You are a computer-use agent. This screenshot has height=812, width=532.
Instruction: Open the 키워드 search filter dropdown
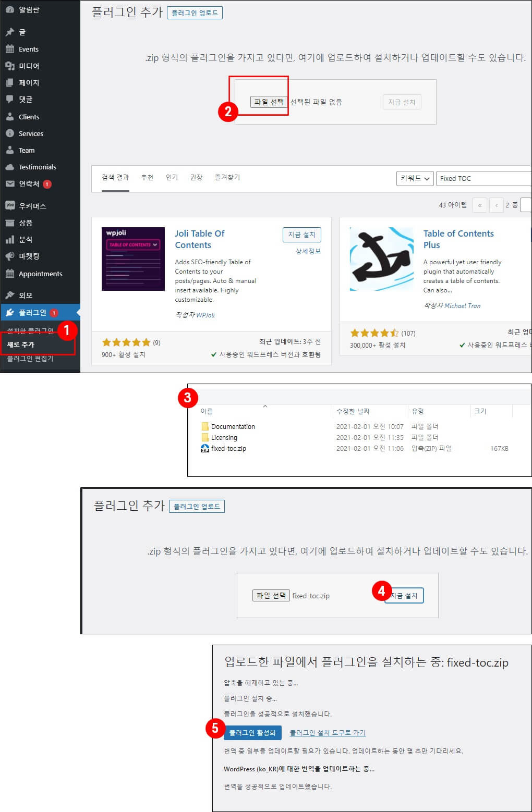pos(415,178)
